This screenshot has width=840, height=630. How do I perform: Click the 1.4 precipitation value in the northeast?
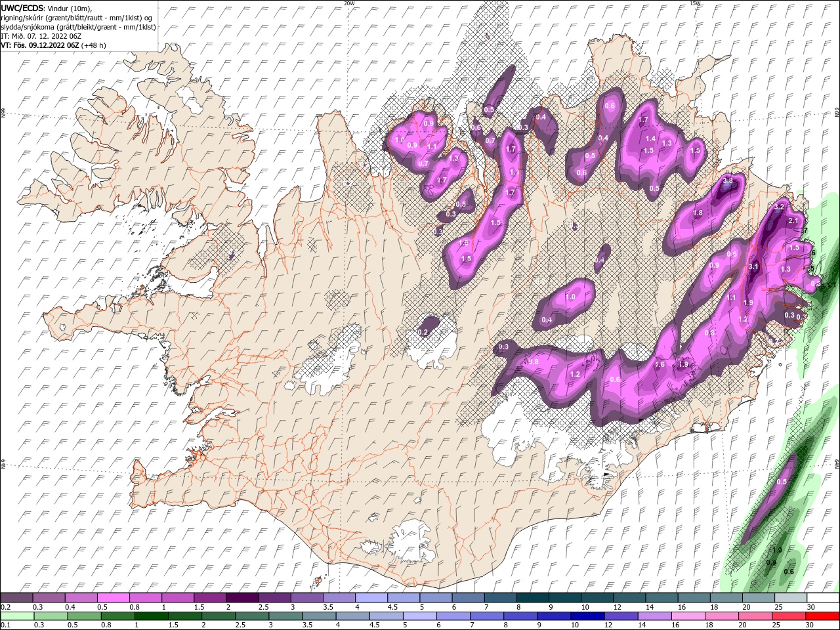click(x=650, y=139)
